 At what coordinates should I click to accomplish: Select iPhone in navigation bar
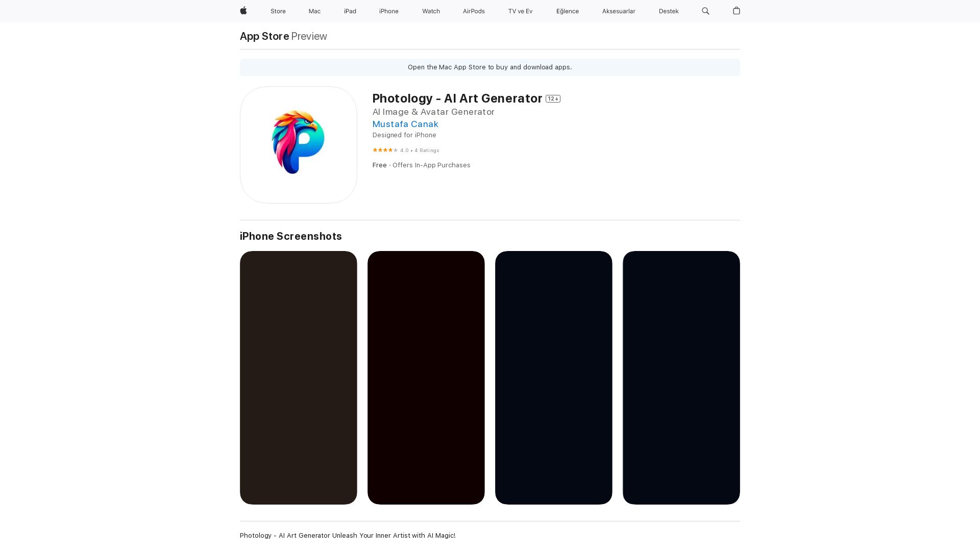388,11
